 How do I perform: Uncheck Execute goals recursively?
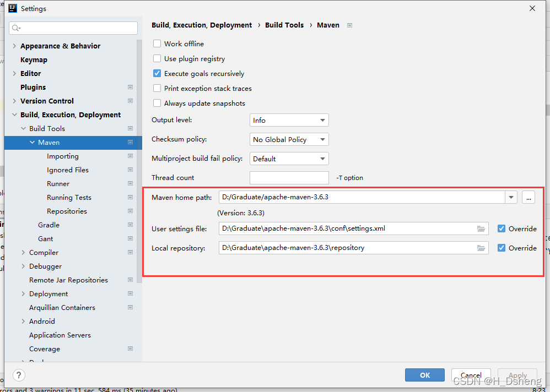157,74
